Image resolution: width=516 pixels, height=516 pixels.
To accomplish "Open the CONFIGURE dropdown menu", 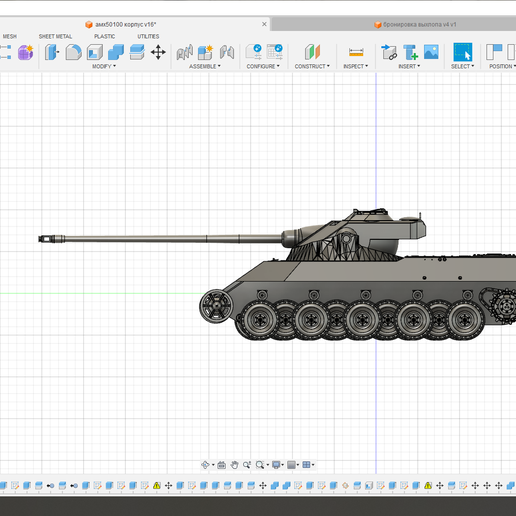I will (x=263, y=66).
